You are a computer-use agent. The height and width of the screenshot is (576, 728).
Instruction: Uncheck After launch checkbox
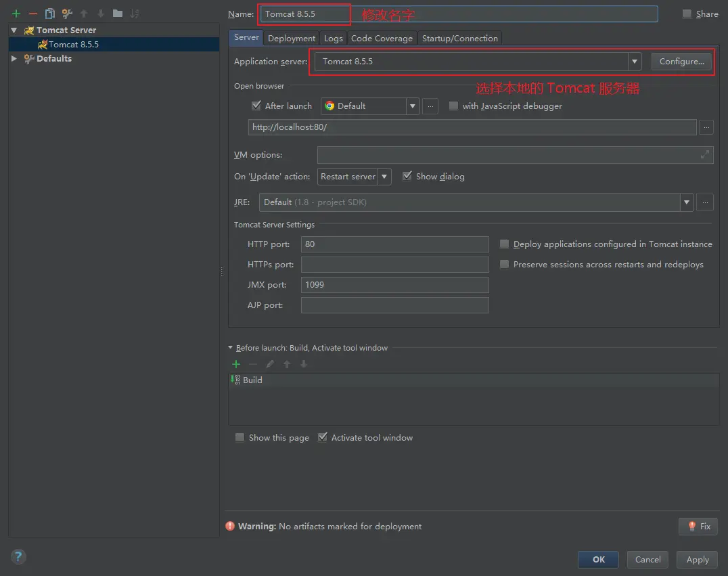[256, 106]
